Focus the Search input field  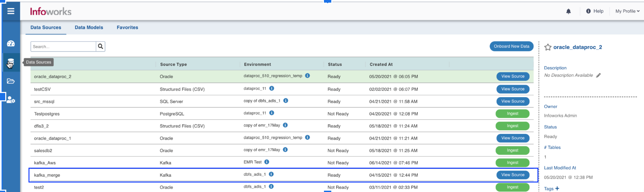pos(63,46)
